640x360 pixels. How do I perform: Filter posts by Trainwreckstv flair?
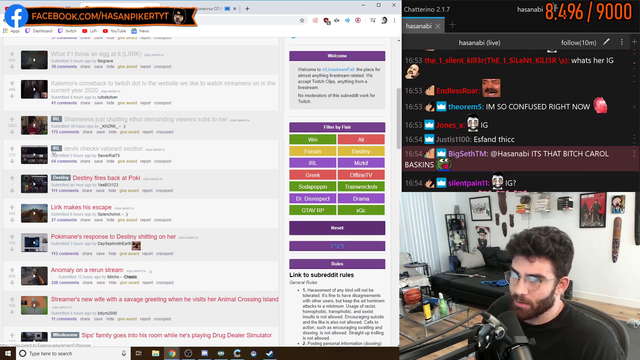click(x=361, y=187)
